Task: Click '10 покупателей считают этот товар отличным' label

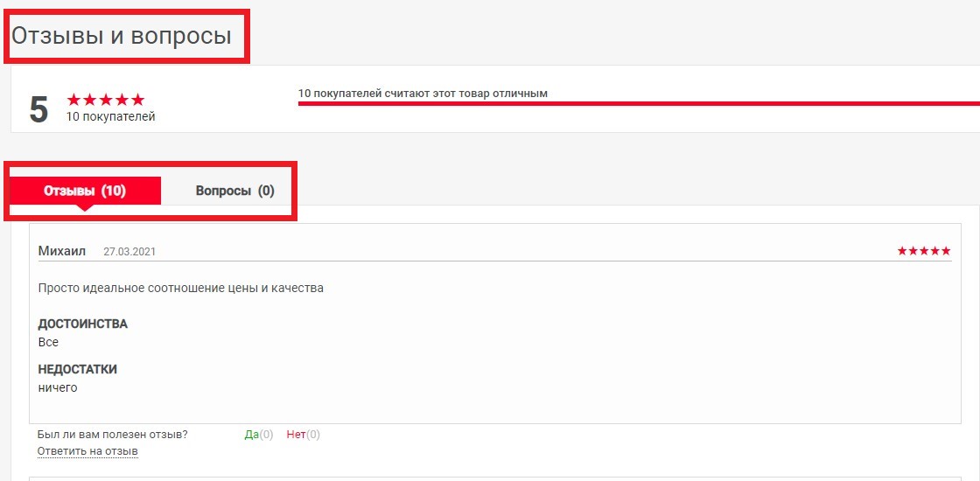Action: 423,93
